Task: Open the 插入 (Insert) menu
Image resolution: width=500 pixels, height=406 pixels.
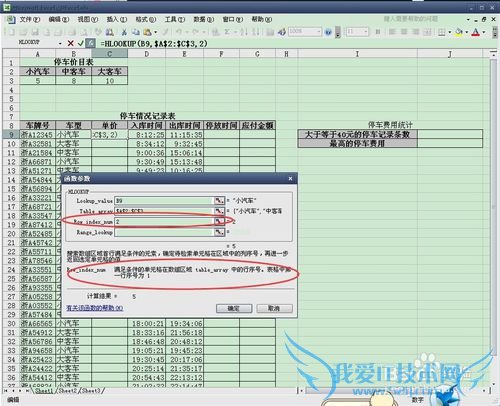Action: [x=117, y=19]
